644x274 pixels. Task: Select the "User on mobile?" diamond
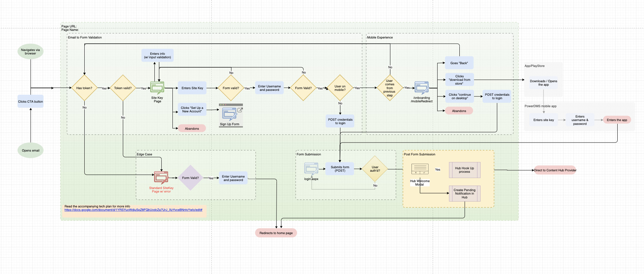click(x=340, y=88)
